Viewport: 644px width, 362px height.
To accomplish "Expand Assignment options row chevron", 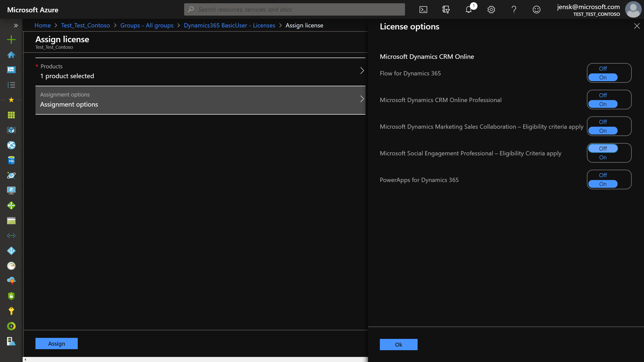I will 362,99.
